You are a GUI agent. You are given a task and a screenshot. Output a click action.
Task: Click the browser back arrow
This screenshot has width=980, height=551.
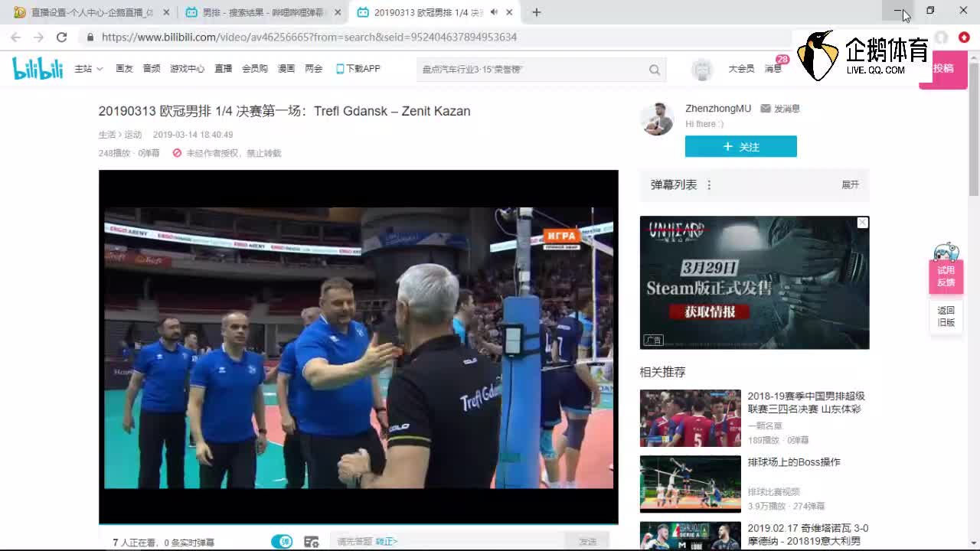(15, 37)
